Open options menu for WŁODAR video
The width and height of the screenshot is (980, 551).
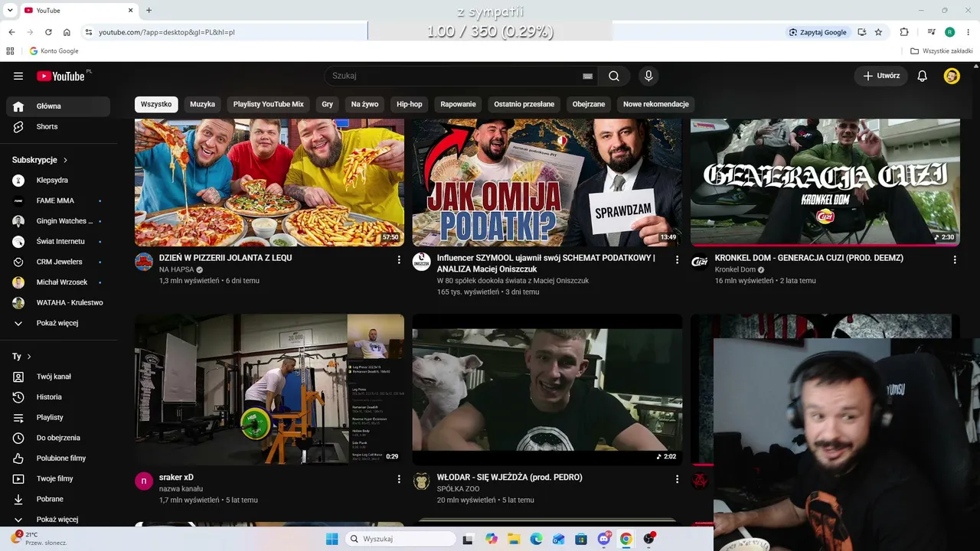[x=677, y=479]
